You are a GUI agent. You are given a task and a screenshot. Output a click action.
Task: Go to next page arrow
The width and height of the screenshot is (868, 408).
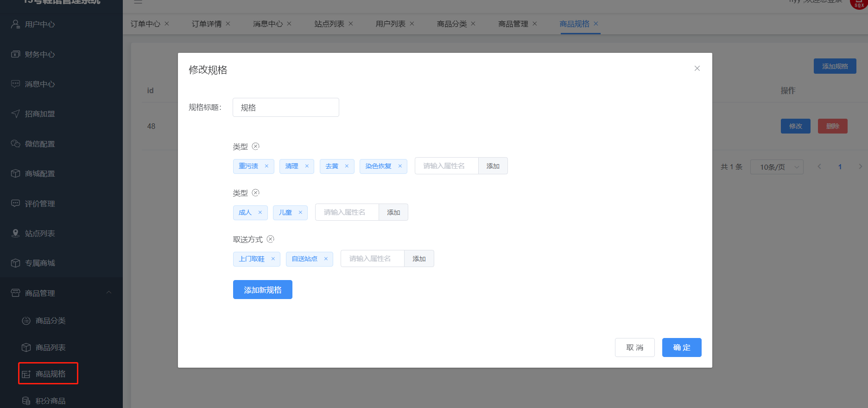[x=860, y=167]
